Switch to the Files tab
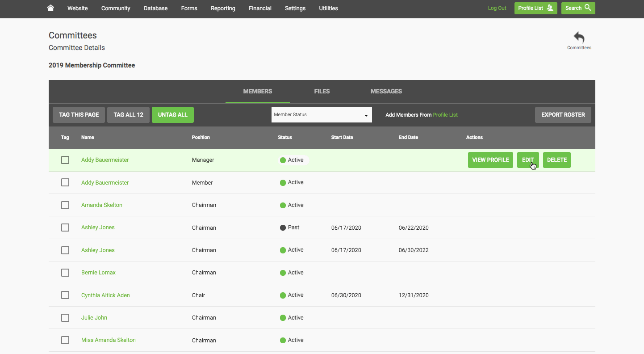The height and width of the screenshot is (354, 644). [322, 91]
